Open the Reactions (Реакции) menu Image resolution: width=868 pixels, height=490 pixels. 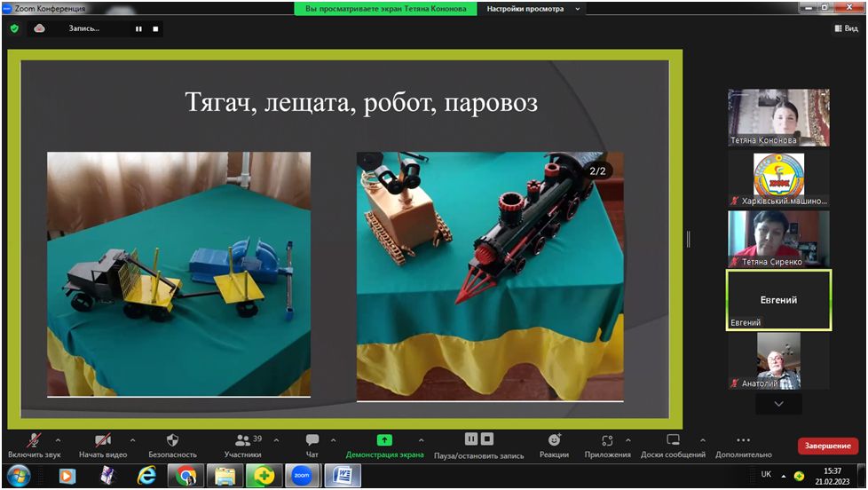point(554,446)
